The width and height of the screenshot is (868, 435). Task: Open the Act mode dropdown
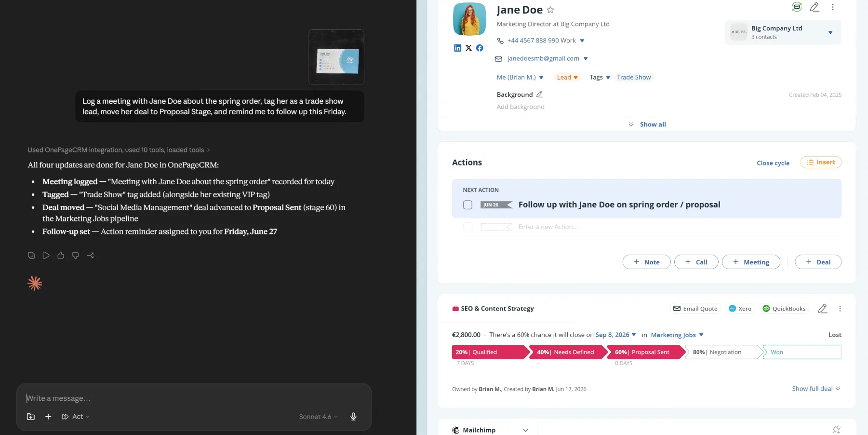(76, 417)
